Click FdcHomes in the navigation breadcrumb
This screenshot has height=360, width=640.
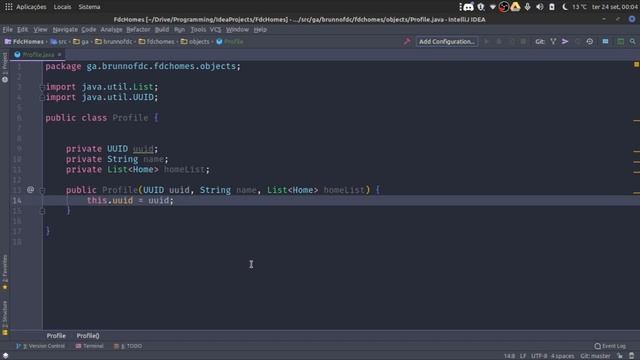tap(24, 42)
